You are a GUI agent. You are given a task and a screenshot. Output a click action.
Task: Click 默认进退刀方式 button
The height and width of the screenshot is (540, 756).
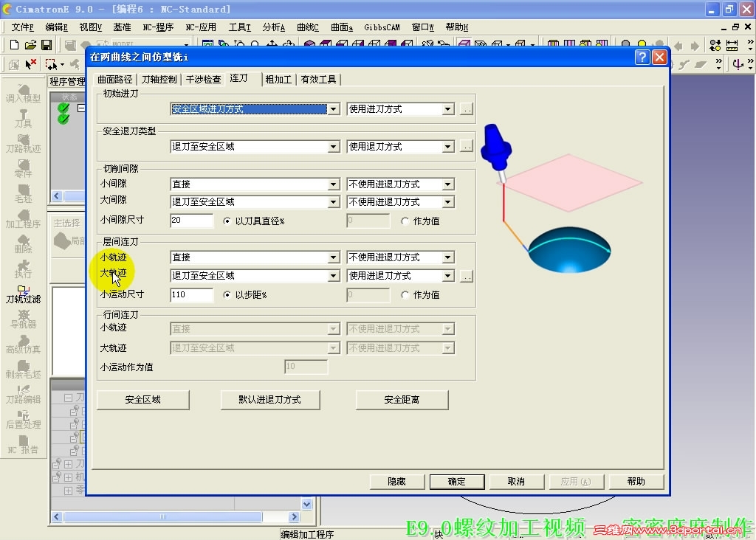pos(270,400)
